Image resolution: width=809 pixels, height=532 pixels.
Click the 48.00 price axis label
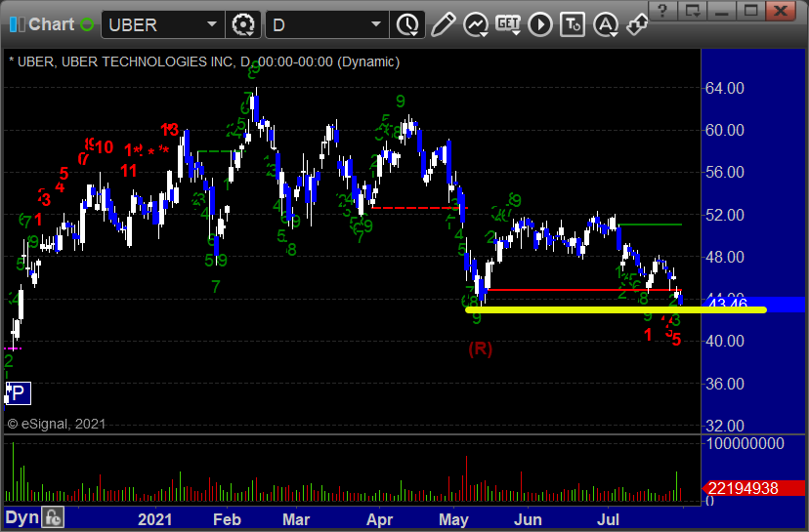tap(725, 257)
